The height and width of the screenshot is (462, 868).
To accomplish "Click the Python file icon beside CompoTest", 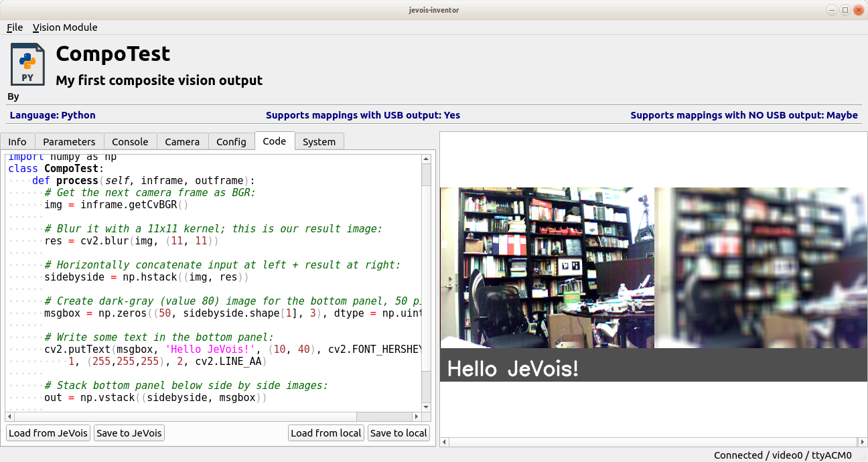I will tap(27, 64).
